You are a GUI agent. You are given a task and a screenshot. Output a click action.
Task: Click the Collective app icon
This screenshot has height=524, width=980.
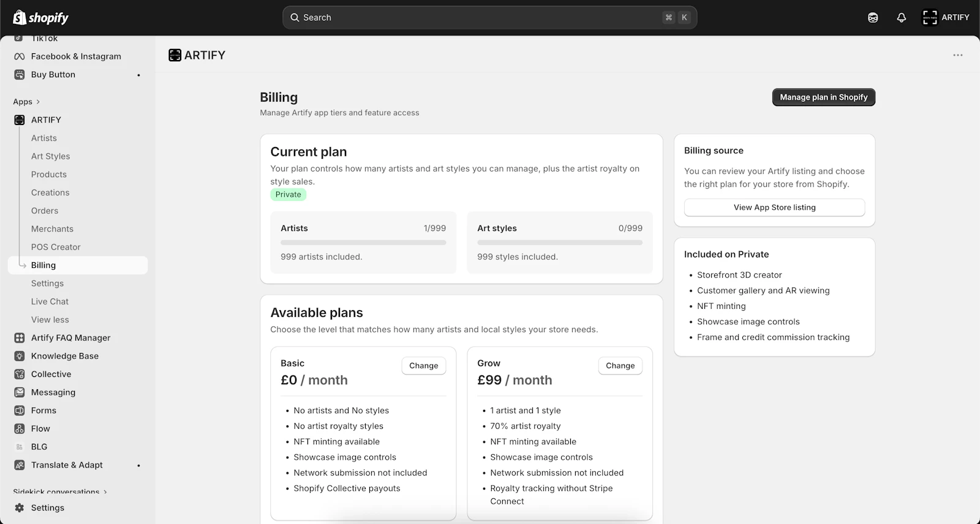[x=20, y=374]
